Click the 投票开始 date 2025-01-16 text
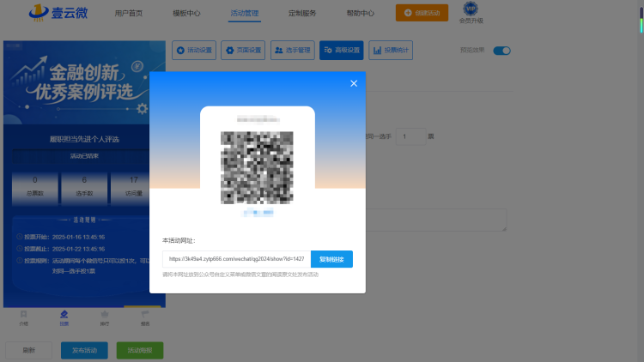The image size is (644, 362). 78,237
